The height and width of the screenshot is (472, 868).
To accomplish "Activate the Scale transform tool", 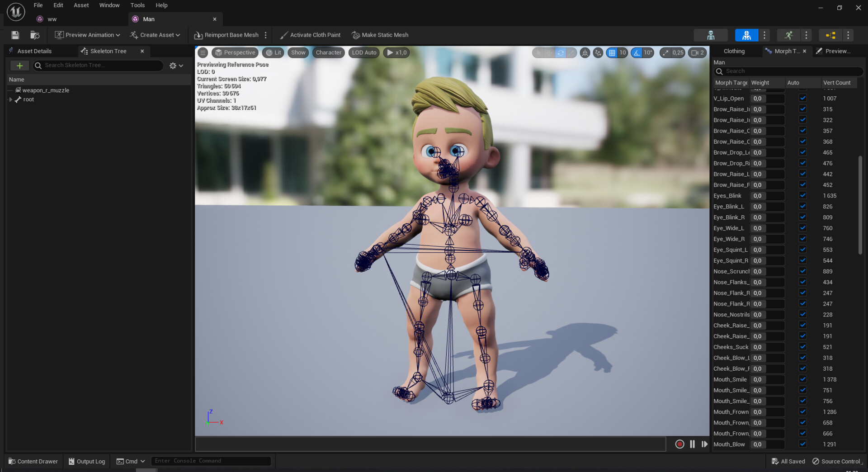I will click(x=572, y=52).
